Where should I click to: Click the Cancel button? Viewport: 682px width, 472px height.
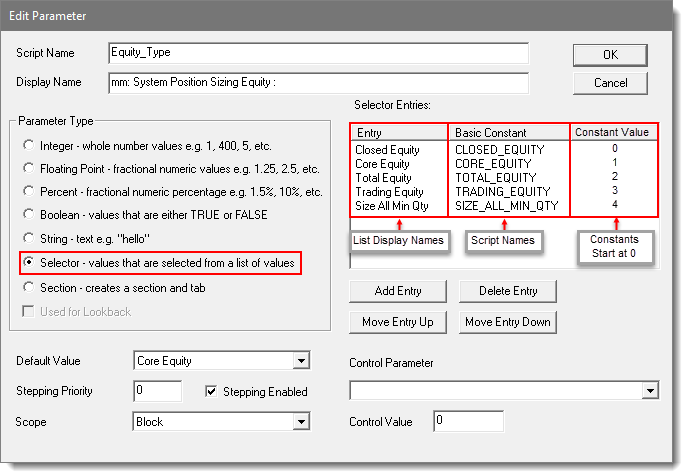610,82
